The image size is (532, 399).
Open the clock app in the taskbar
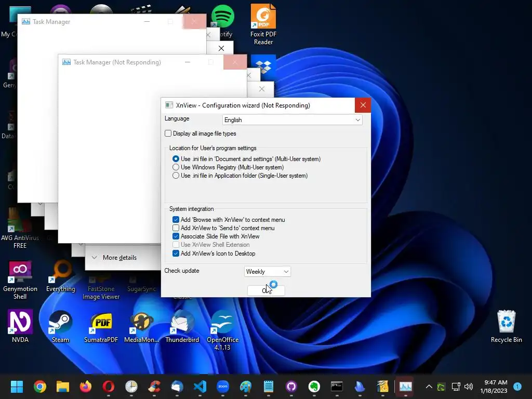[131, 387]
